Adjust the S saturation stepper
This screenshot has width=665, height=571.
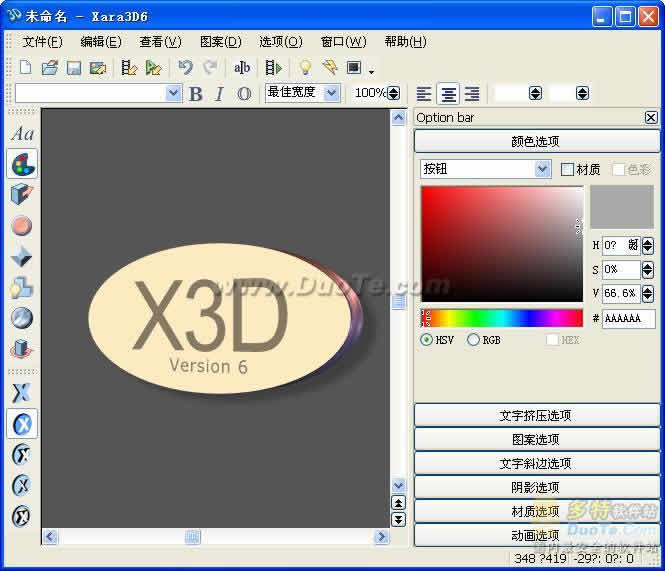point(647,269)
